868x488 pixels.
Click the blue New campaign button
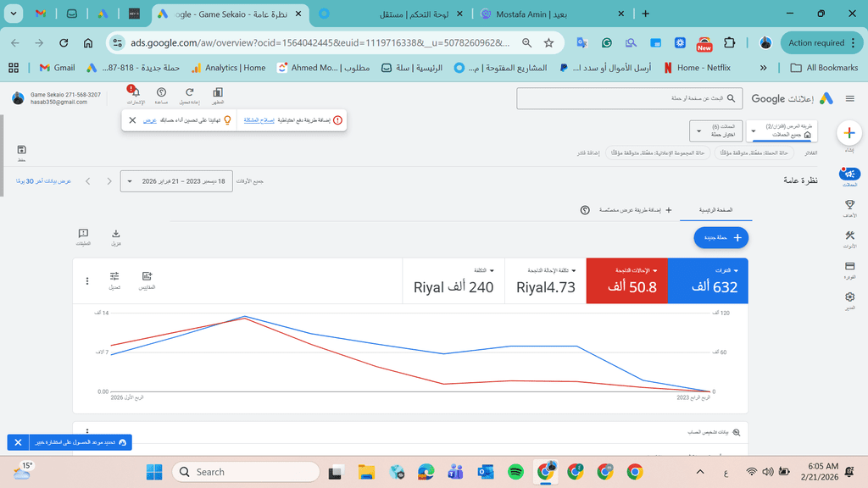tap(721, 238)
